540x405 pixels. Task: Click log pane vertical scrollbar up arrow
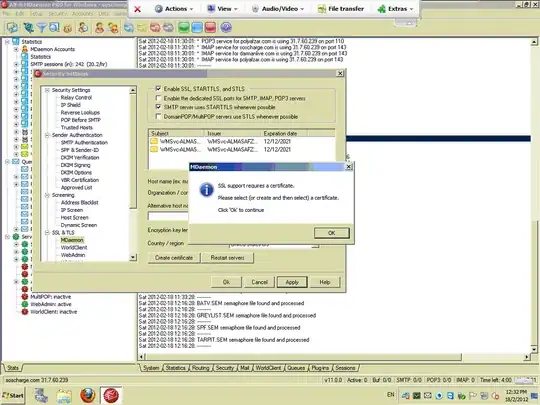(x=534, y=42)
